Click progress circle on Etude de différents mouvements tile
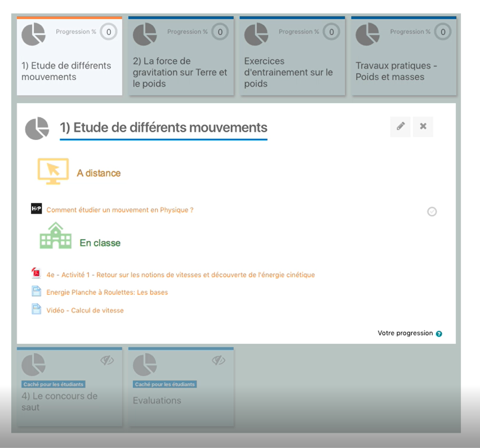 108,32
